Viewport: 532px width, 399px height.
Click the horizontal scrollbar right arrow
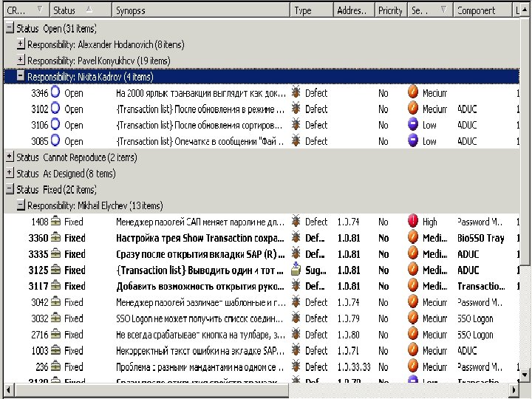click(515, 389)
